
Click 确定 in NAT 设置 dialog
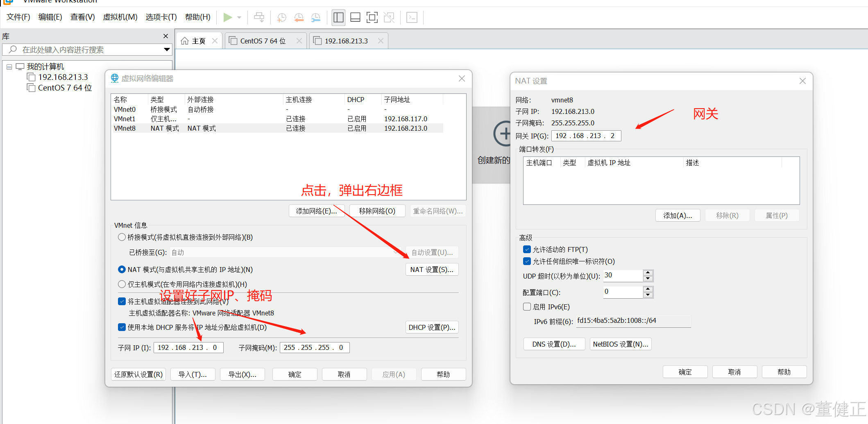pyautogui.click(x=685, y=372)
